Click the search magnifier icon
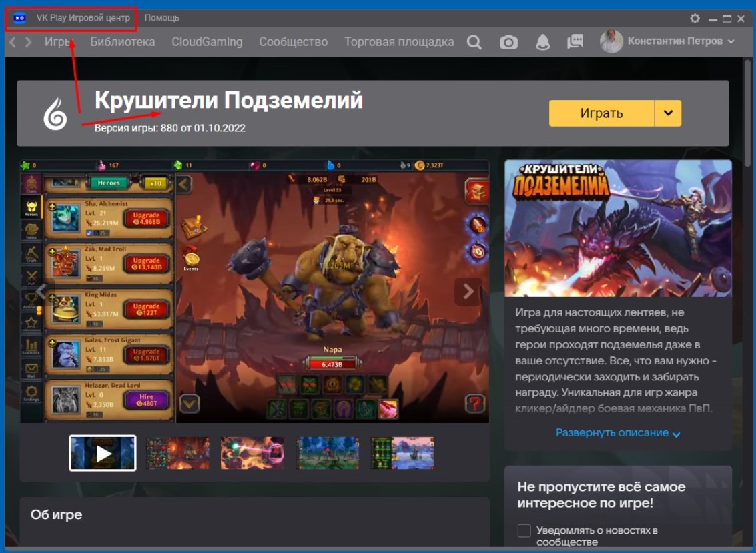The height and width of the screenshot is (553, 756). click(x=474, y=42)
